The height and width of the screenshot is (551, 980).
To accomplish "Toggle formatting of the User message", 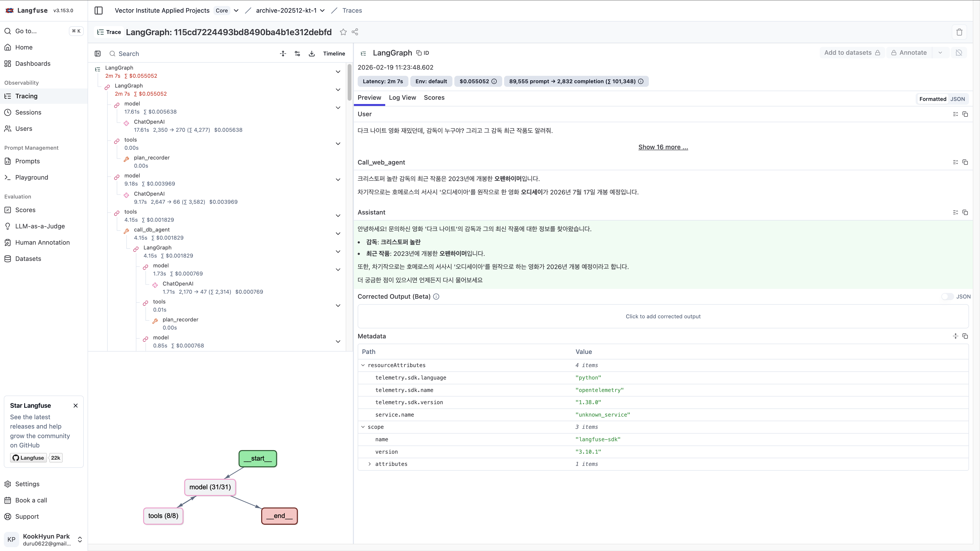I will point(955,114).
